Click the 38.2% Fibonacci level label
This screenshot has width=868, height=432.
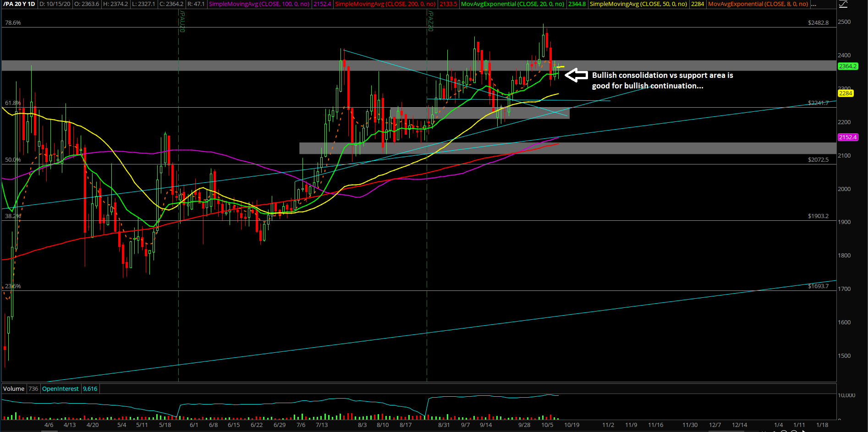pos(13,216)
